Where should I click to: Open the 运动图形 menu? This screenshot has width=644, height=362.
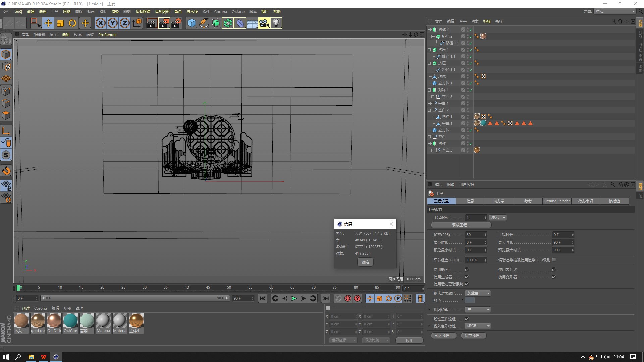coord(162,12)
